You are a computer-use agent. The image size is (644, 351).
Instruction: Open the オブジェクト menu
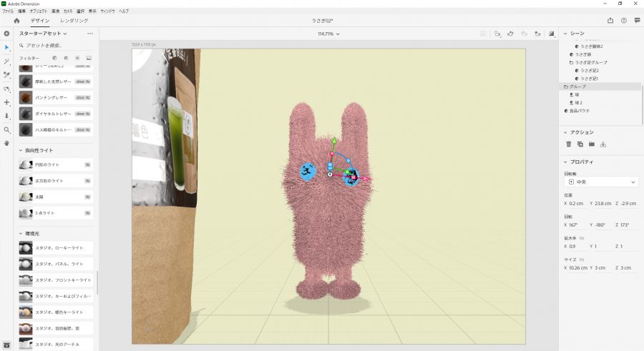pyautogui.click(x=39, y=11)
